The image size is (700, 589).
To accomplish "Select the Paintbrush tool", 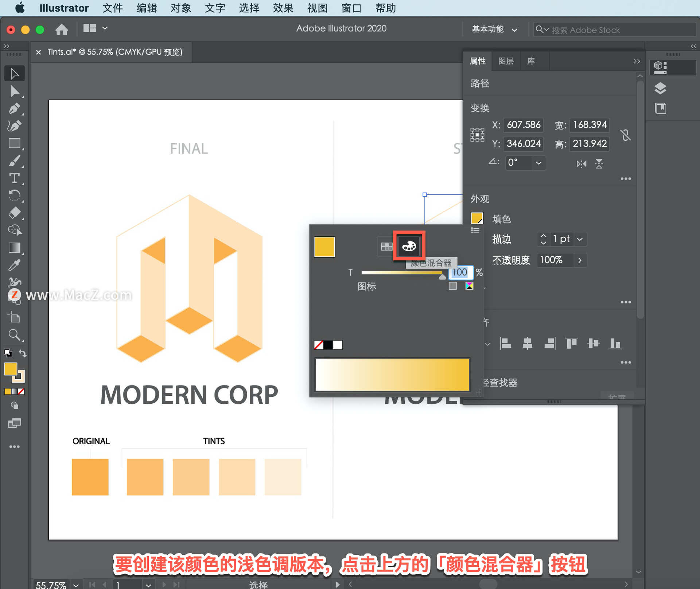I will coord(14,161).
